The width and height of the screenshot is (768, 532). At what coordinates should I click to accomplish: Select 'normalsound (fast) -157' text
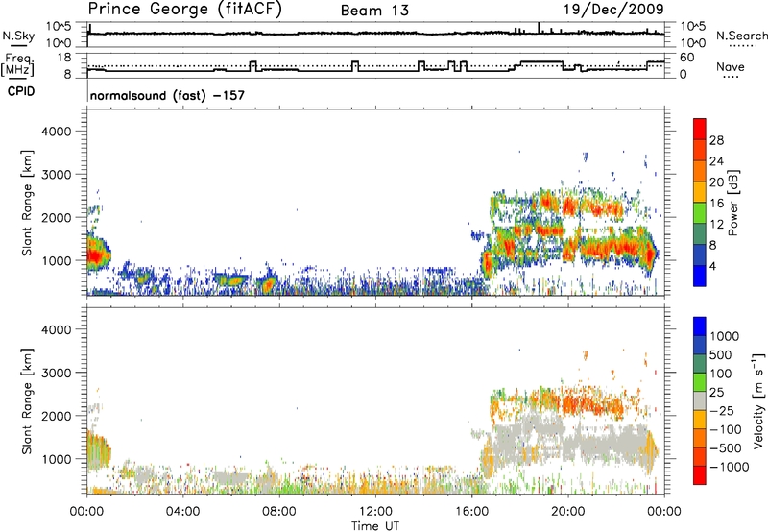pyautogui.click(x=167, y=95)
